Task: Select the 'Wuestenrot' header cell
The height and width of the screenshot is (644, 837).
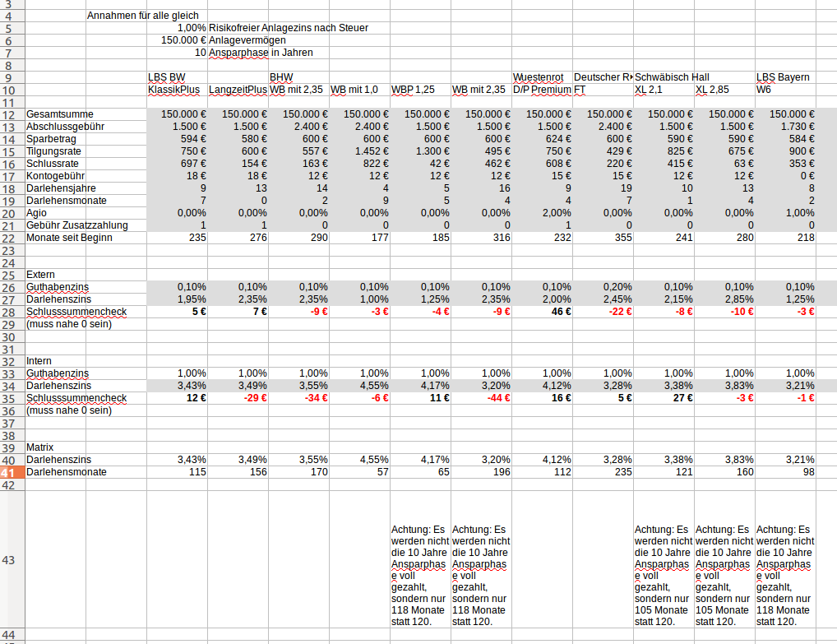Action: 543,76
